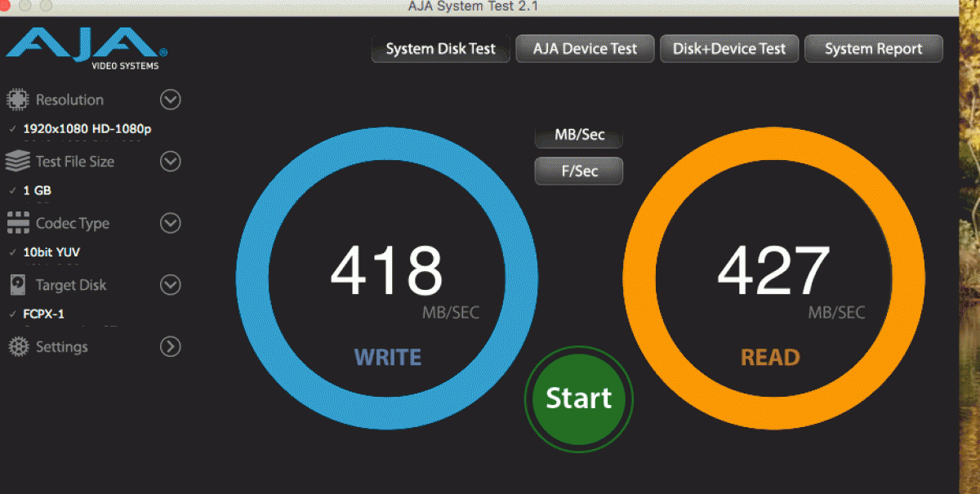Start the disk test
The width and height of the screenshot is (980, 494).
click(579, 398)
